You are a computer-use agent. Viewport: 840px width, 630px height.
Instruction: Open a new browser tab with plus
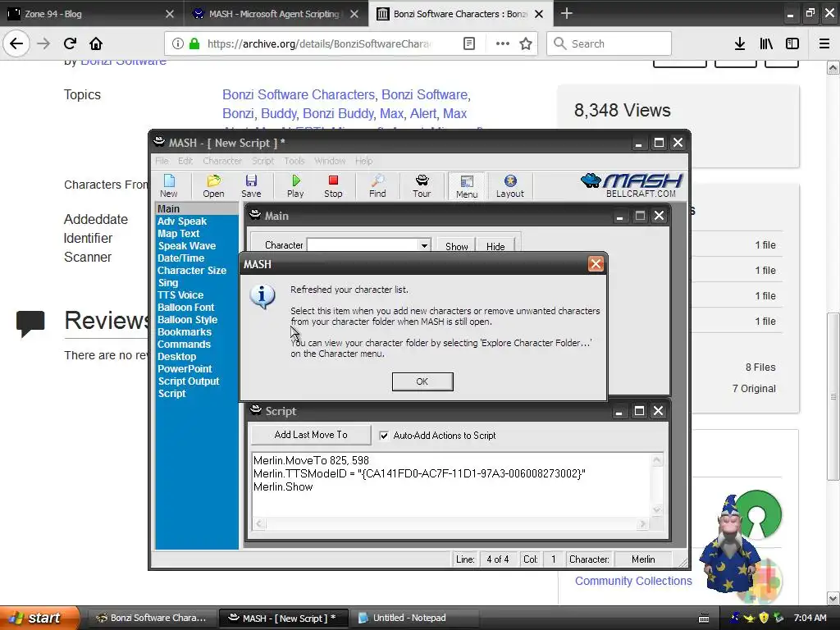tap(567, 13)
